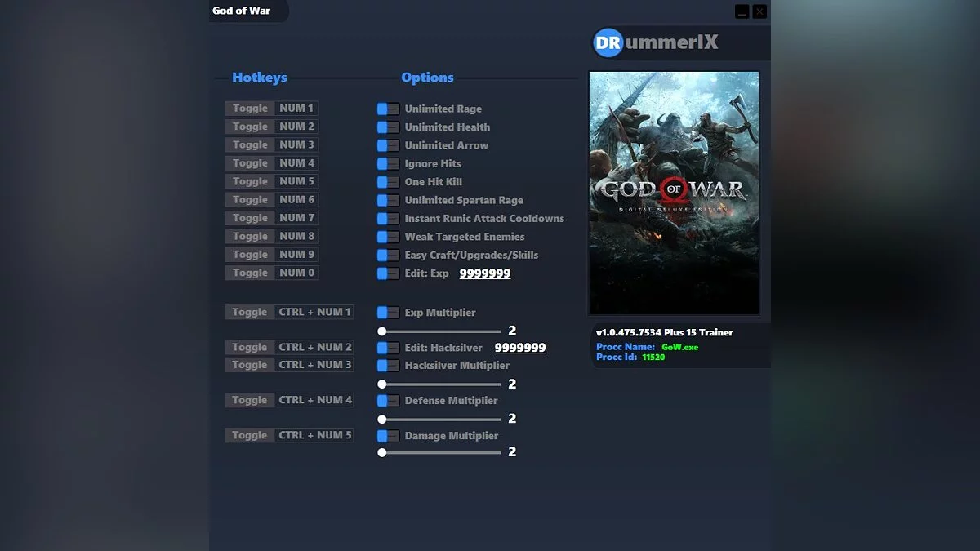Click the God of War cover art
Image resolution: width=980 pixels, height=551 pixels.
click(675, 193)
